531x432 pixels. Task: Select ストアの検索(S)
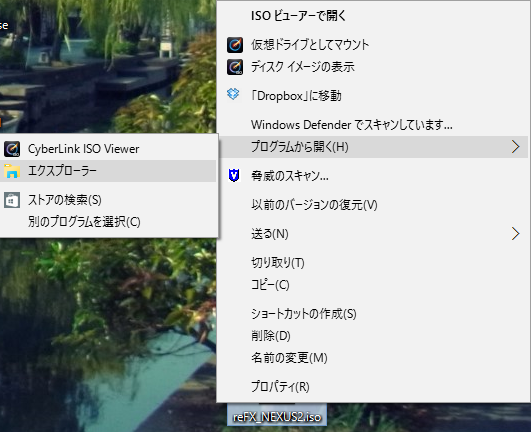(108, 200)
